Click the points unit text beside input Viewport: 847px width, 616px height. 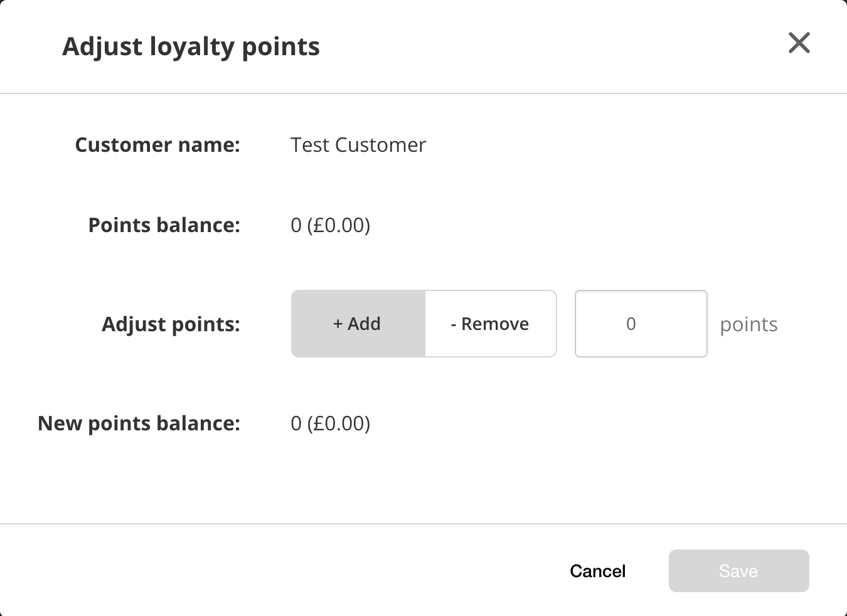point(748,324)
